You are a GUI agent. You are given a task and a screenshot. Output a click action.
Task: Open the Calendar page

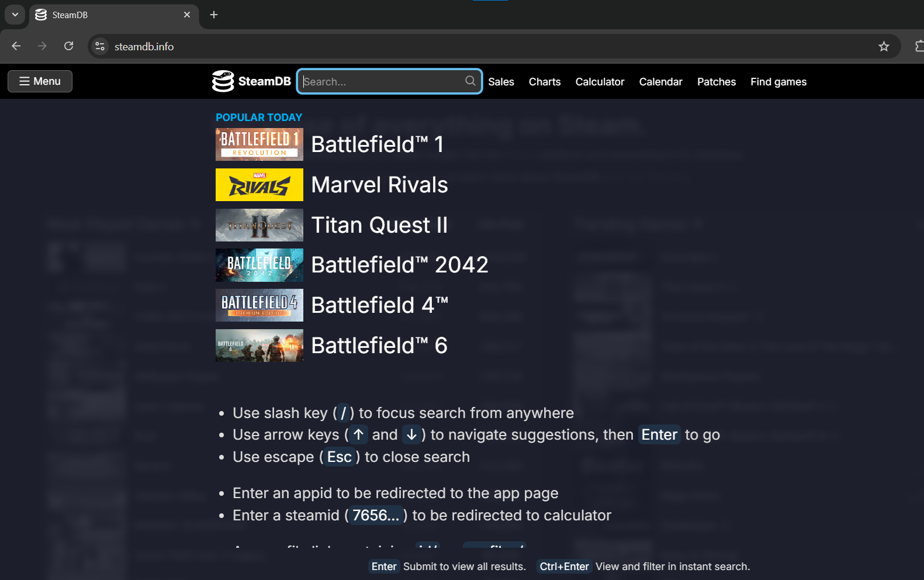click(660, 82)
